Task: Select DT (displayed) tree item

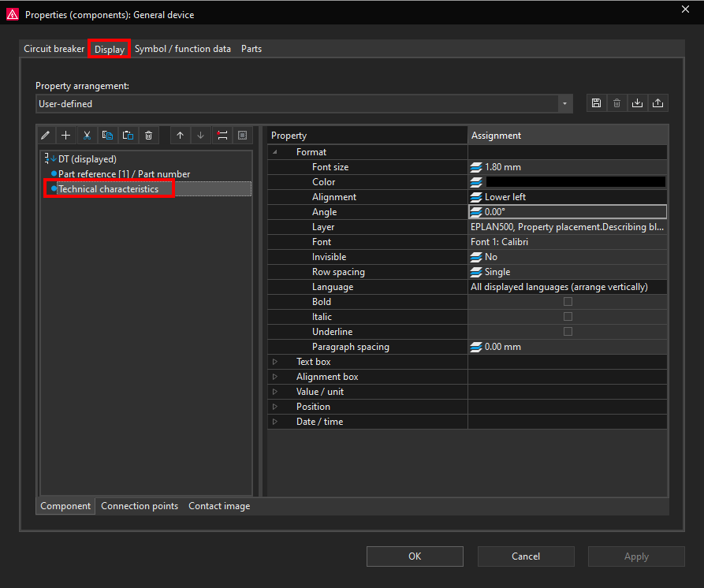Action: click(x=87, y=159)
